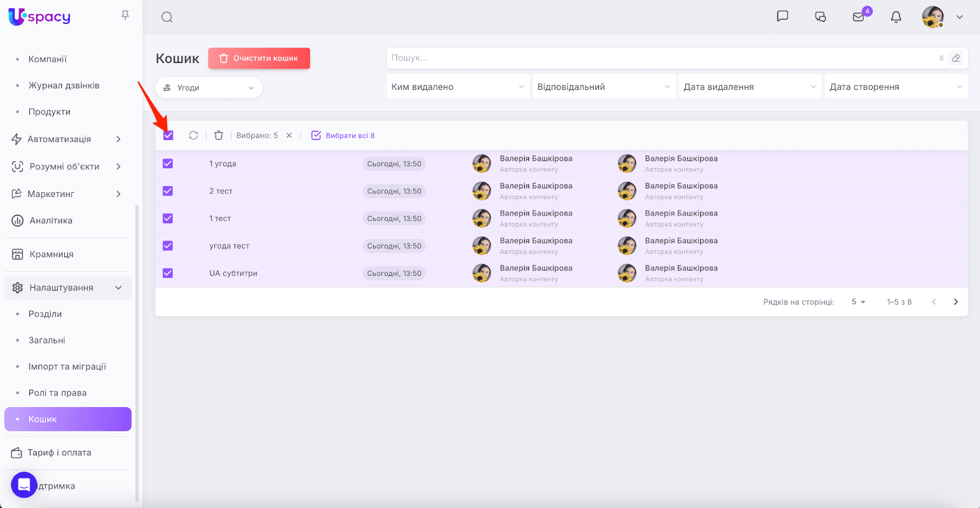Open the mail inbox with badge 4
Image resolution: width=980 pixels, height=508 pixels.
coord(859,17)
